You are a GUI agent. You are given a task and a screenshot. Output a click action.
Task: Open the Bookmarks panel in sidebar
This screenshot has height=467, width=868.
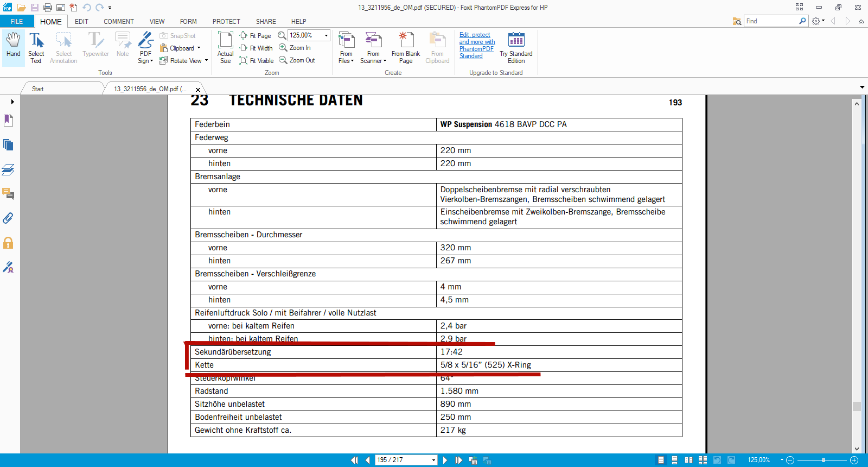tap(8, 121)
